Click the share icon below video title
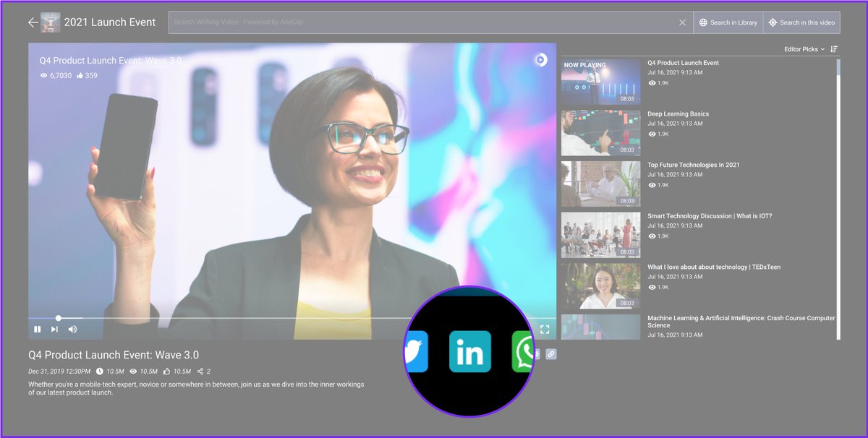868x438 pixels. pos(200,372)
